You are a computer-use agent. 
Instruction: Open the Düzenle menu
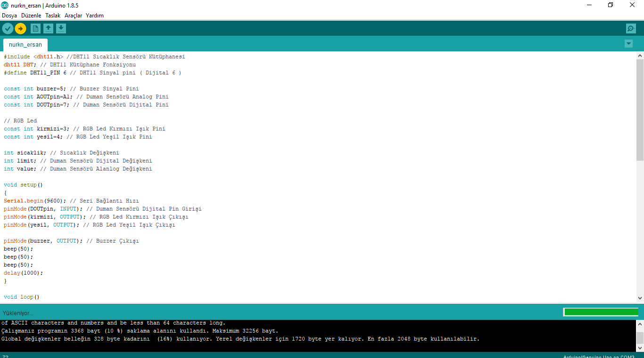coord(31,16)
